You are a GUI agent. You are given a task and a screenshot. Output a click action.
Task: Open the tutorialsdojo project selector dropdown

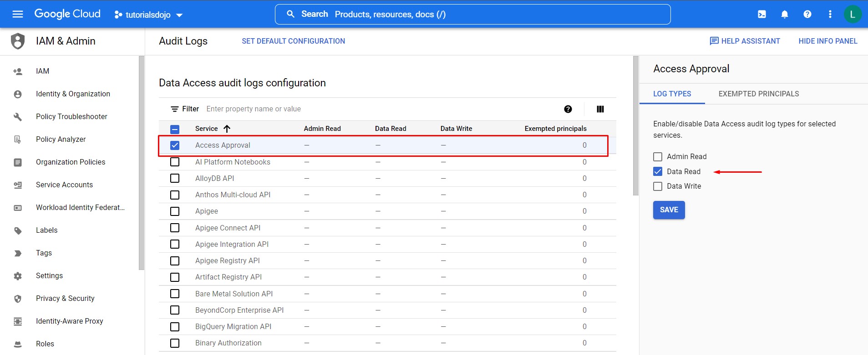[148, 15]
